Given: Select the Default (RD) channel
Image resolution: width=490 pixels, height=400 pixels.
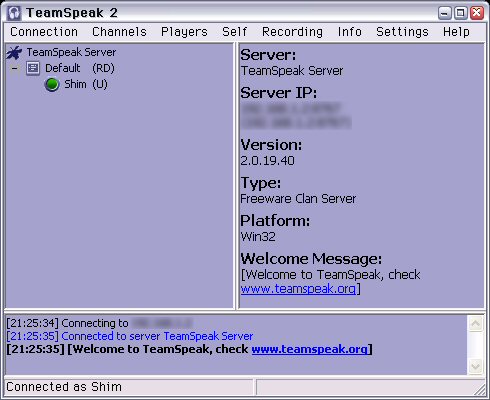Looking at the screenshot, I should point(80,68).
